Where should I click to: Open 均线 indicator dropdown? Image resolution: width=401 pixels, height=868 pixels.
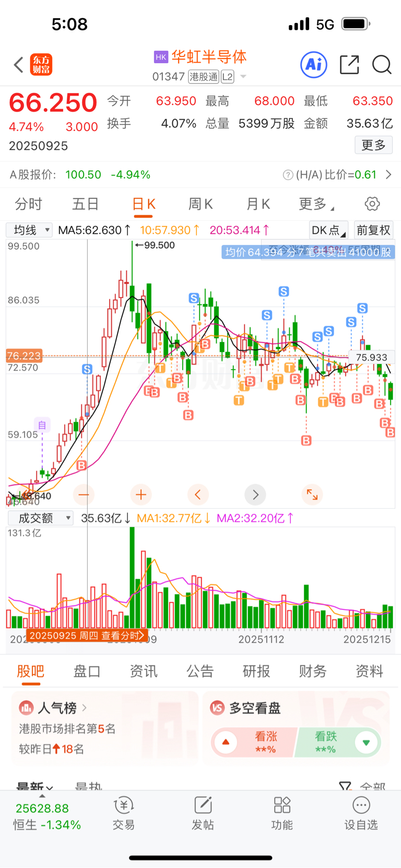point(29,230)
